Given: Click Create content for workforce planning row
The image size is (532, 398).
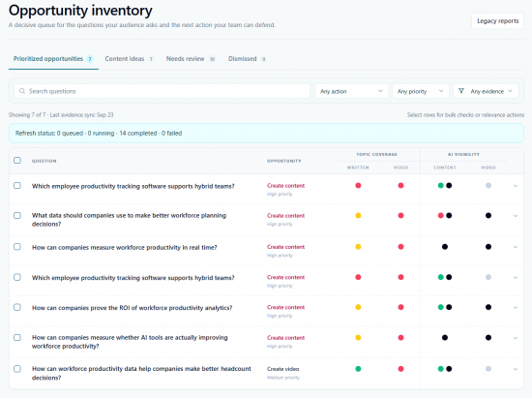Looking at the screenshot, I should click(x=285, y=216).
